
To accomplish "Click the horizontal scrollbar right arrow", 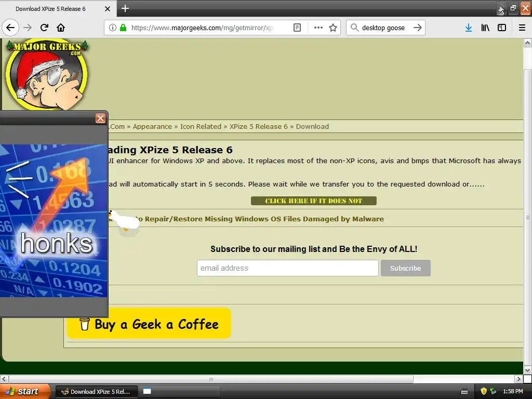I will point(518,379).
